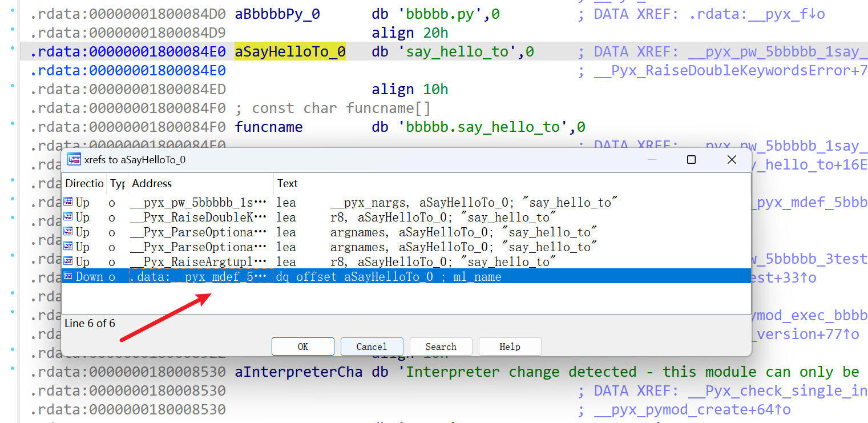Click the Cancel button

click(372, 347)
